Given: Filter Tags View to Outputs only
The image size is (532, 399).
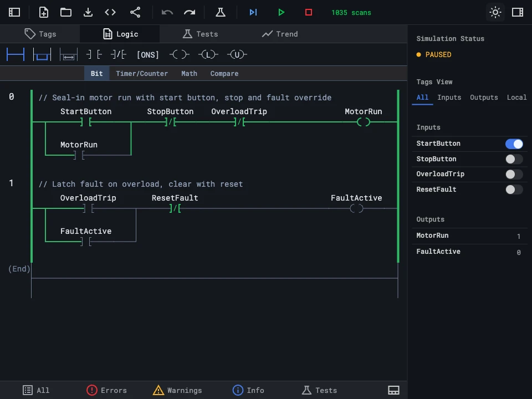Looking at the screenshot, I should tap(483, 98).
